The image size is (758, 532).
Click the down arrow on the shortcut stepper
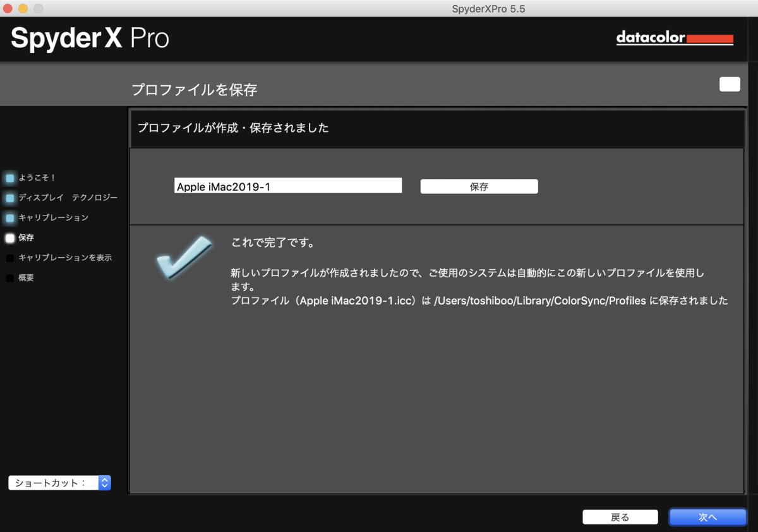point(105,485)
